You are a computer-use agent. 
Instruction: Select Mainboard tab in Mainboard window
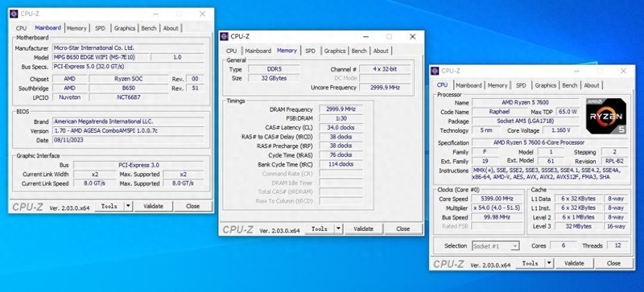click(47, 27)
